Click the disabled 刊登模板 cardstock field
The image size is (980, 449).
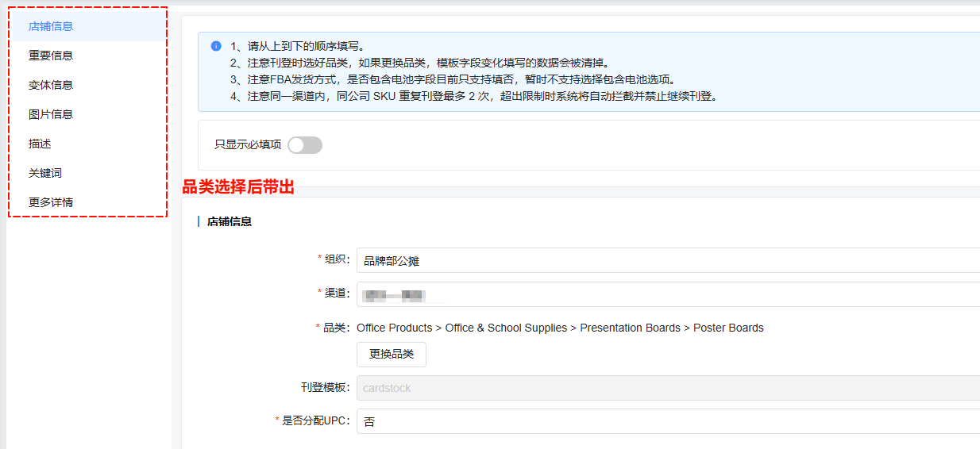click(x=667, y=388)
